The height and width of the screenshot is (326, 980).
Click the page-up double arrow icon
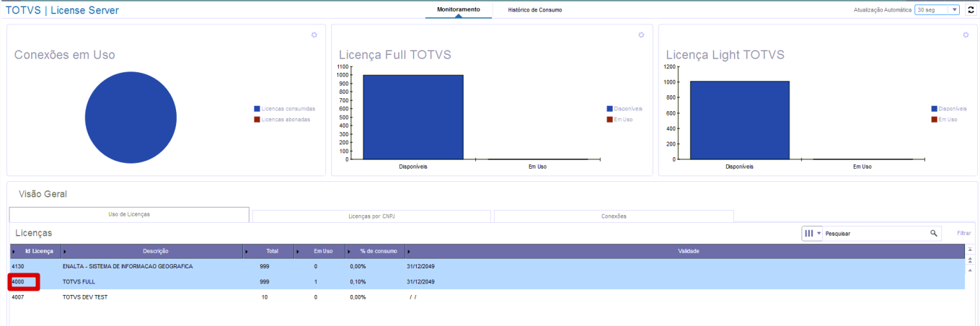tap(970, 259)
